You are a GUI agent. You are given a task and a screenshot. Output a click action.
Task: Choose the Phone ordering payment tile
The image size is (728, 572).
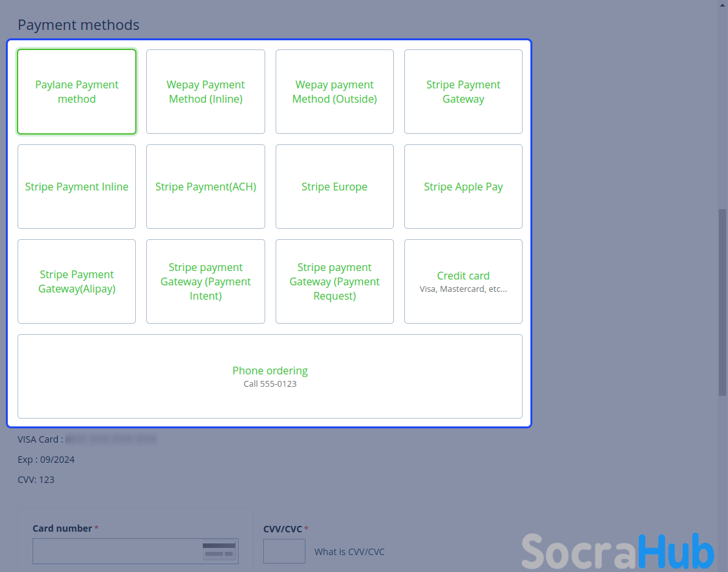270,376
